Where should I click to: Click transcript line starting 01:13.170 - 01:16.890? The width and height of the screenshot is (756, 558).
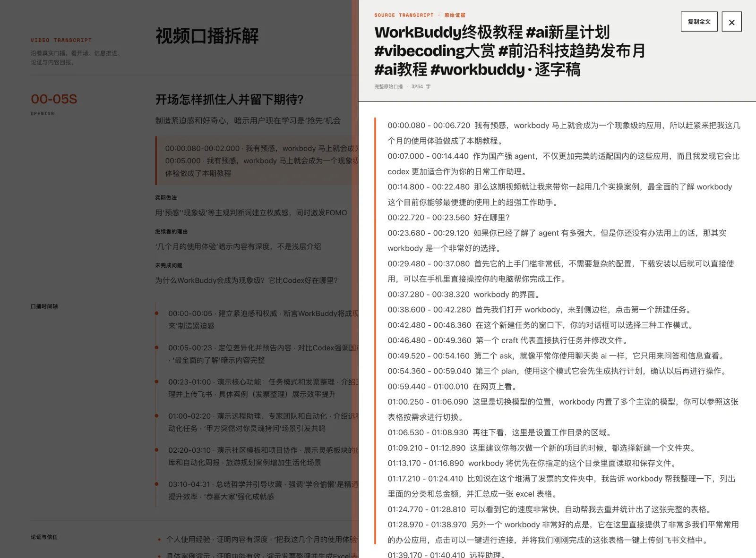click(533, 463)
